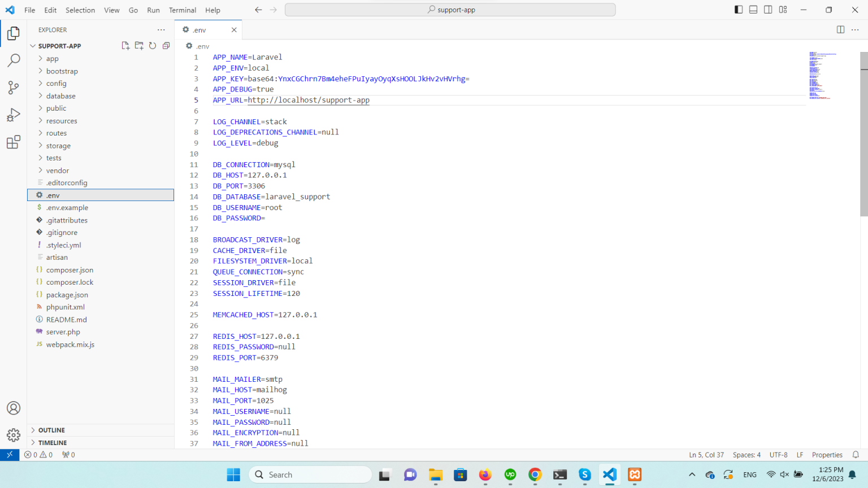Open the Extensions view
868x488 pixels.
point(13,142)
